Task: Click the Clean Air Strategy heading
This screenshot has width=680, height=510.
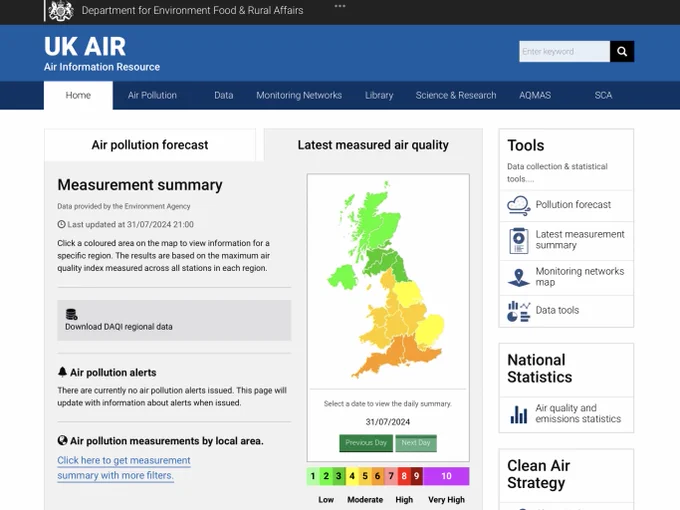Action: (539, 474)
